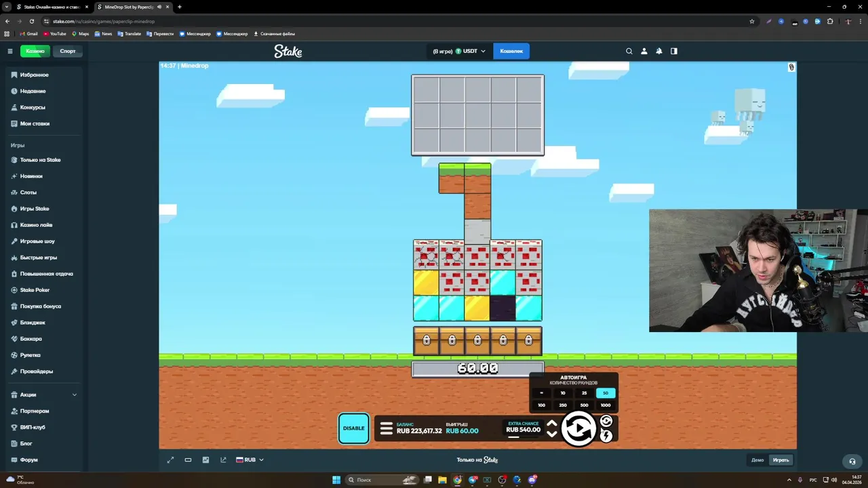This screenshot has width=868, height=488.
Task: Open the Blog (Блог) link
Action: click(x=44, y=443)
